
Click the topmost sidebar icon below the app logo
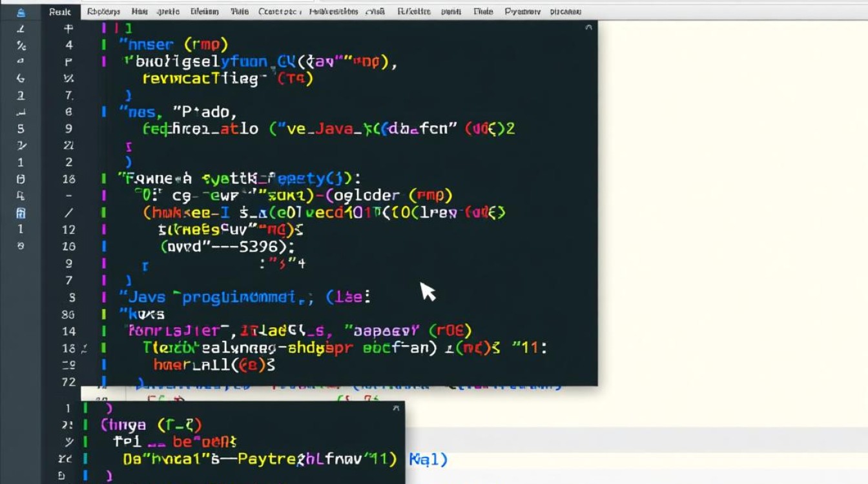(x=20, y=28)
